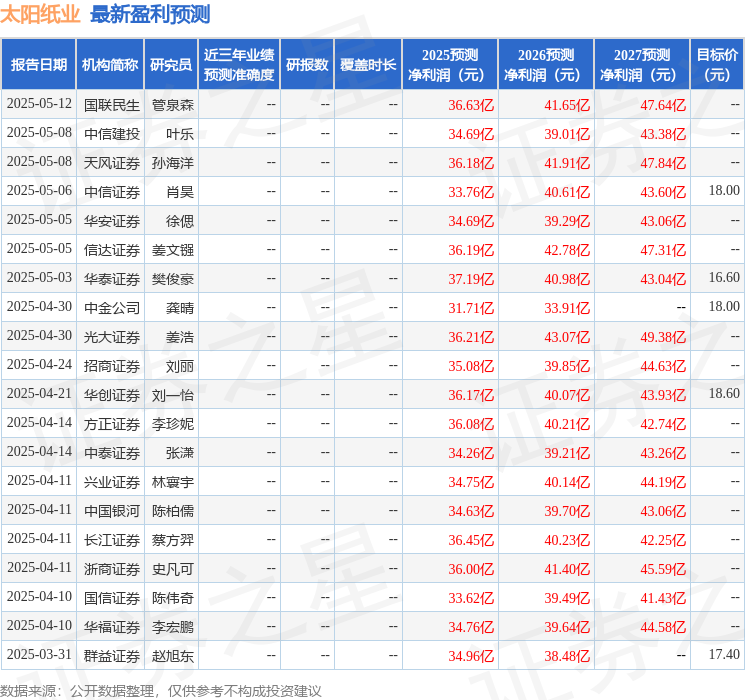Image resolution: width=745 pixels, height=700 pixels.
Task: Click the 17.40 target price
Action: tap(724, 654)
